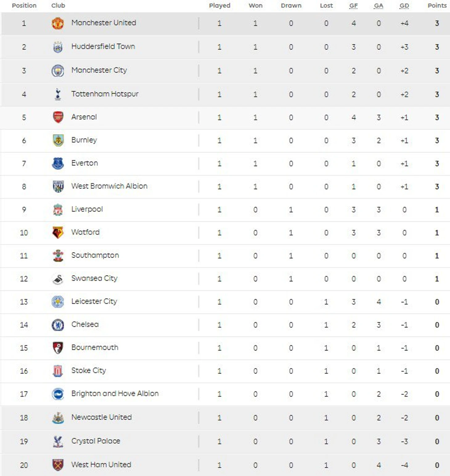The height and width of the screenshot is (476, 450).
Task: Click the Arsenal cannon badge
Action: tap(58, 117)
